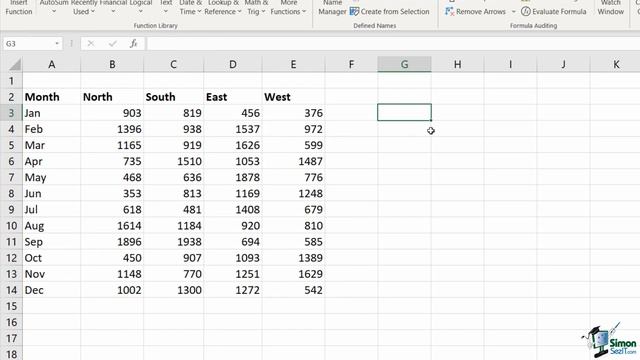The width and height of the screenshot is (640, 360).
Task: Select cell with value 1248
Action: (293, 193)
